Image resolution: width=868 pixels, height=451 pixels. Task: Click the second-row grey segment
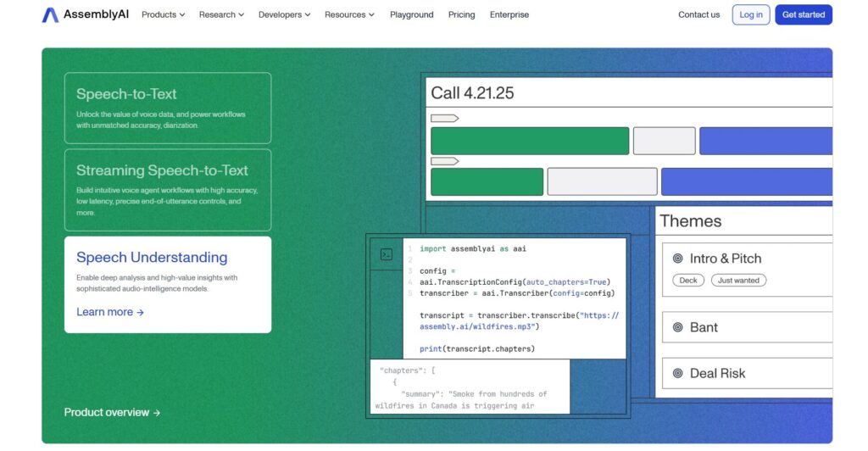603,181
